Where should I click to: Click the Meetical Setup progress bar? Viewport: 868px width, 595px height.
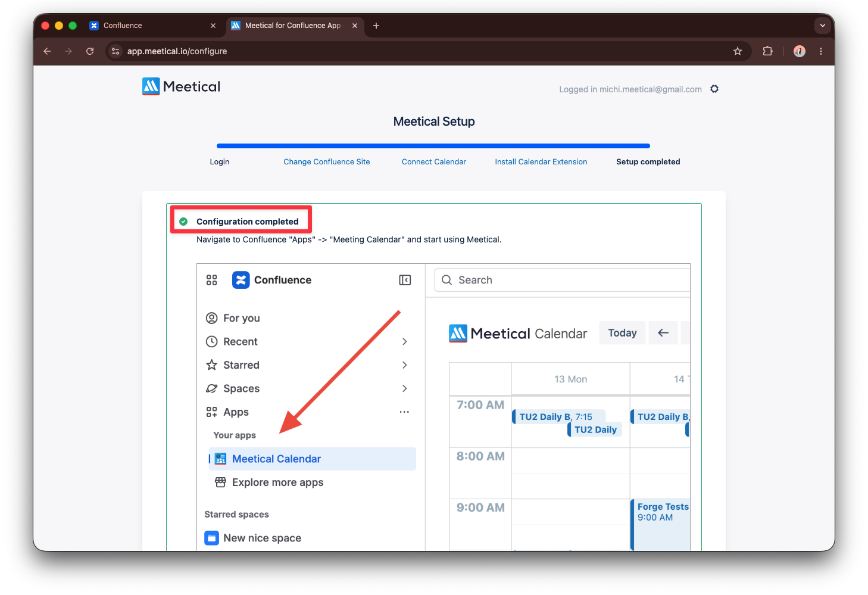click(433, 146)
